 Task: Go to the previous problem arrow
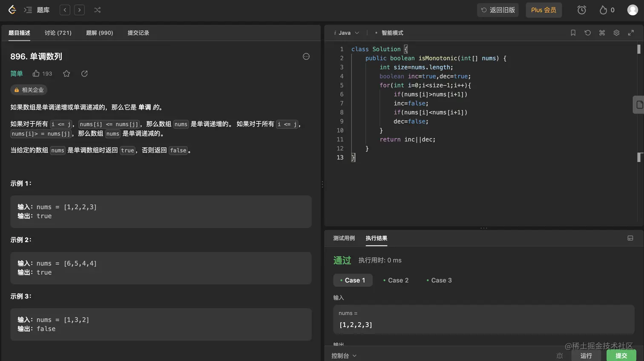point(65,10)
